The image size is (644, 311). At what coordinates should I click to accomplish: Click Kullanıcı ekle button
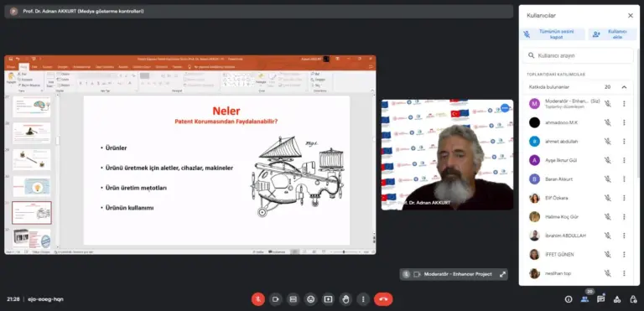click(x=612, y=34)
